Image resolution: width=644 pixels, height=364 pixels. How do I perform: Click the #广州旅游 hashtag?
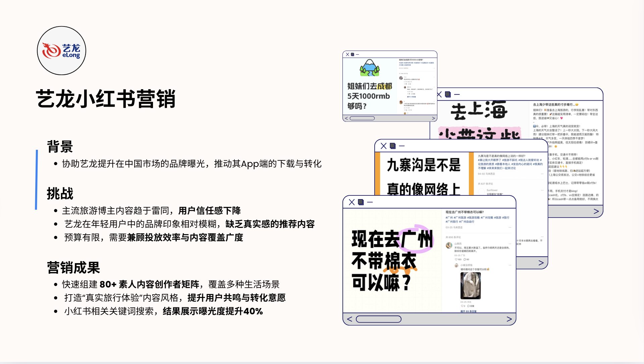point(460,218)
